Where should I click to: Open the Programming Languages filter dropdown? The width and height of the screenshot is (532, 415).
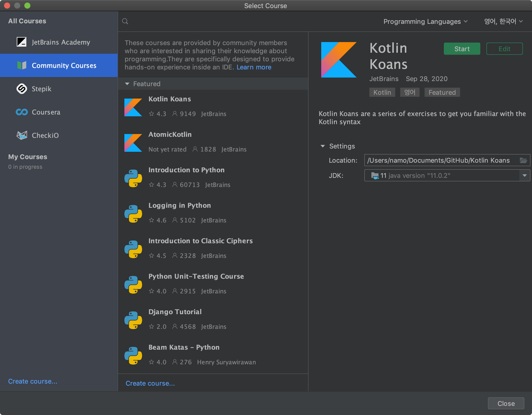[x=425, y=22]
